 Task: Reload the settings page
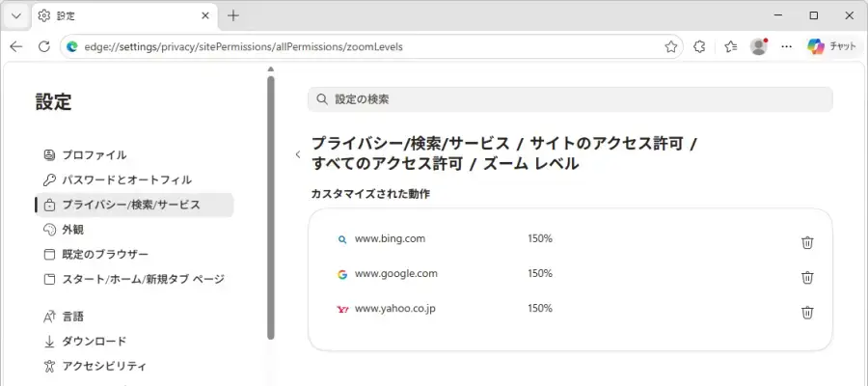(x=44, y=47)
